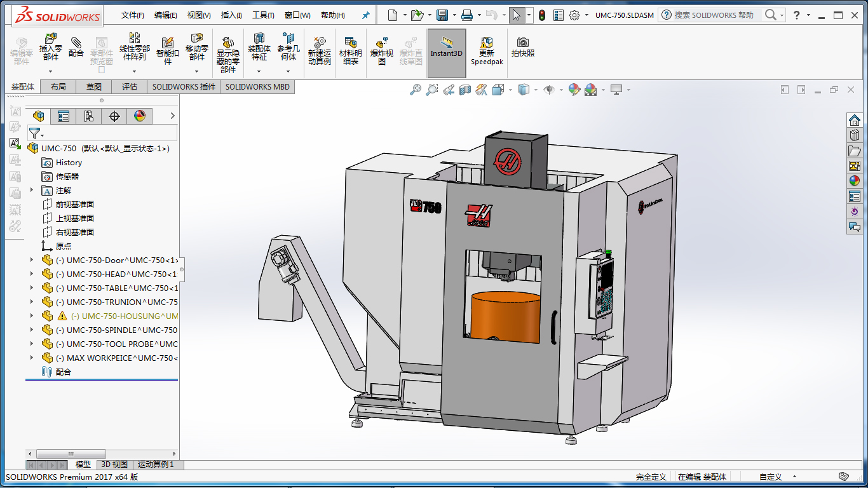The height and width of the screenshot is (488, 868).
Task: Click the Help question mark button
Action: (797, 15)
